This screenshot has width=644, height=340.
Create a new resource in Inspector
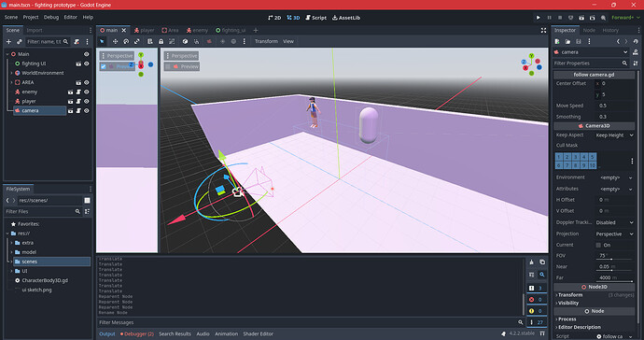point(557,41)
